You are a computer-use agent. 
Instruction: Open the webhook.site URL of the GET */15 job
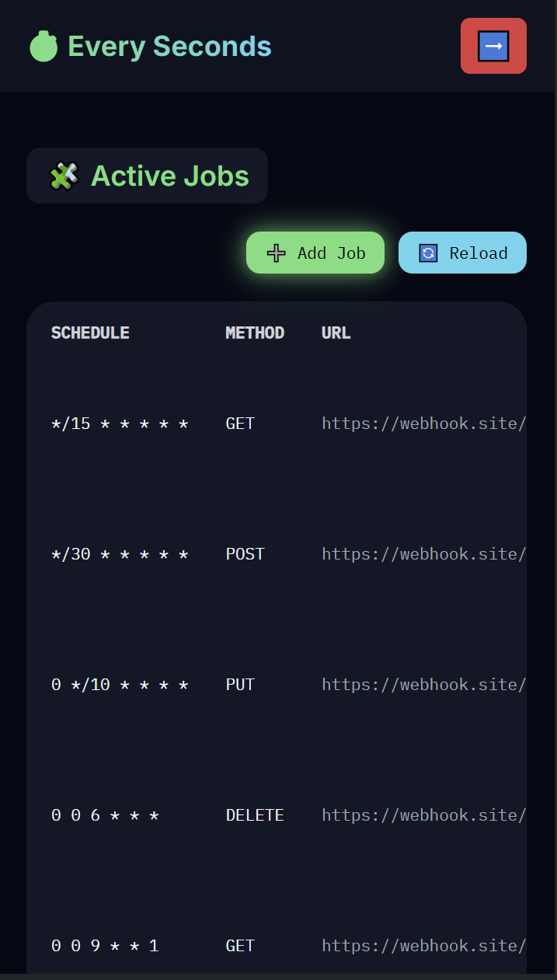[x=423, y=423]
